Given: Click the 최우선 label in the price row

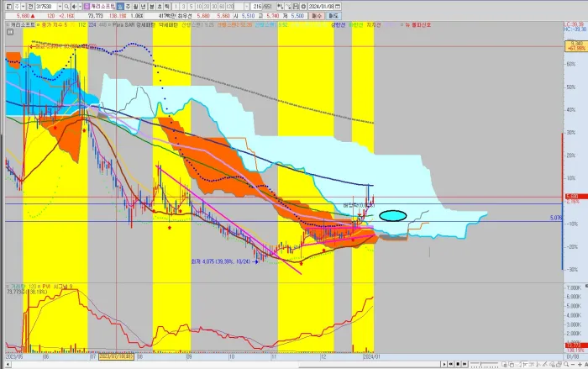Looking at the screenshot, I should coord(185,16).
